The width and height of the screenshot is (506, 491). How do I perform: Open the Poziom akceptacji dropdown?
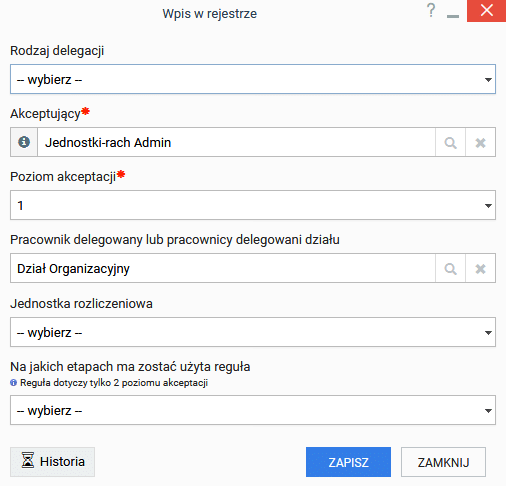253,205
